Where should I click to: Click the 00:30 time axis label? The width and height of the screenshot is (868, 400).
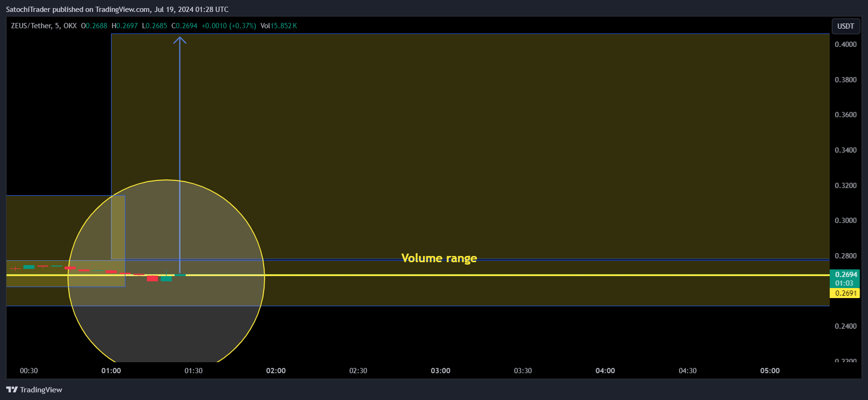click(29, 371)
